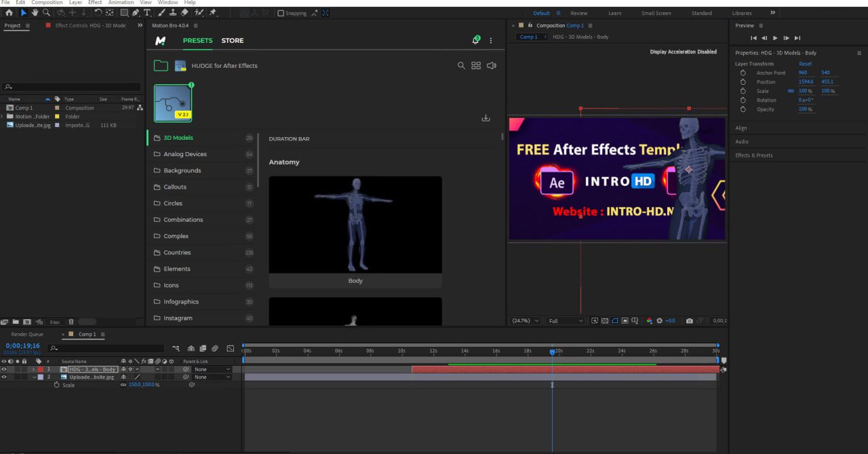Open Motion Bro search magnifier icon
This screenshot has height=454, width=868.
coord(461,66)
